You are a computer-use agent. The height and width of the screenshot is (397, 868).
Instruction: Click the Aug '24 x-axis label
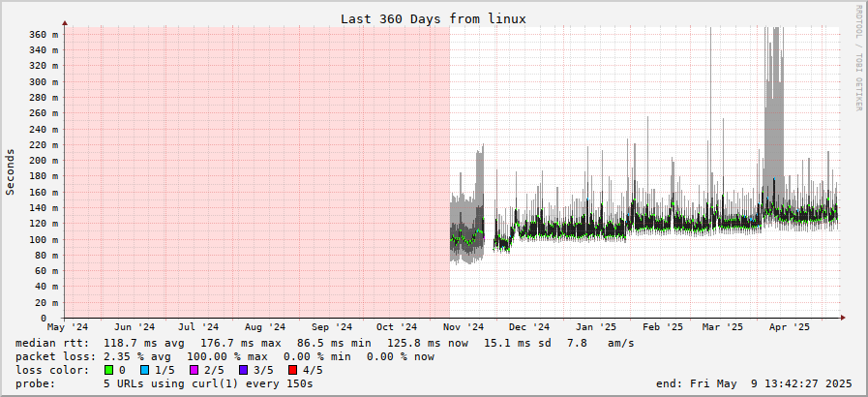(265, 327)
